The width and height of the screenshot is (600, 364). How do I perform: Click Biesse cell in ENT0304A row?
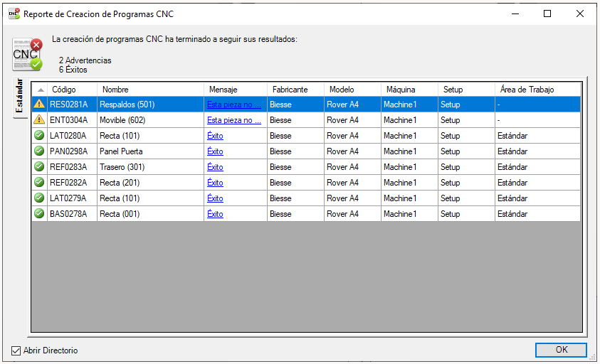click(x=296, y=120)
